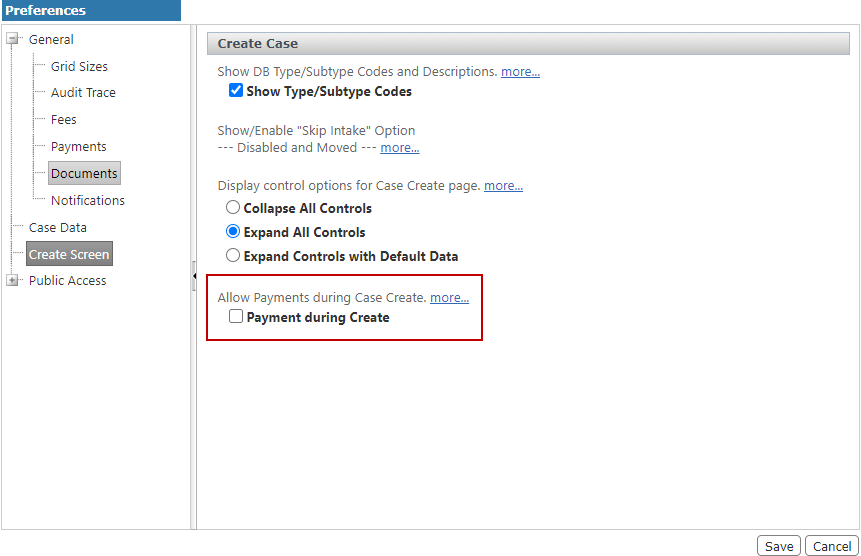Cancel the preferences dialog

pos(831,546)
